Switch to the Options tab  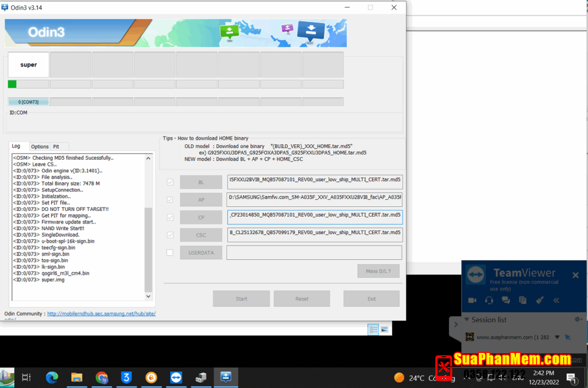point(40,147)
